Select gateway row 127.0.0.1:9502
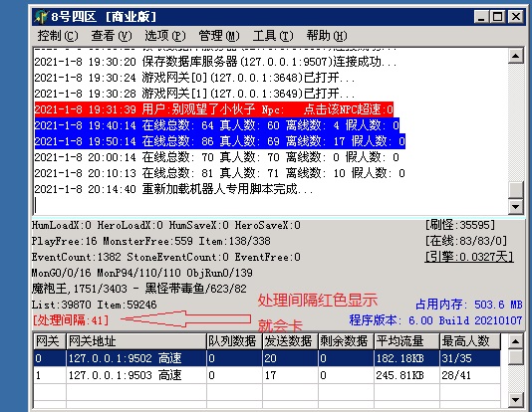Viewport: 532px width, 412px height. pos(267,358)
